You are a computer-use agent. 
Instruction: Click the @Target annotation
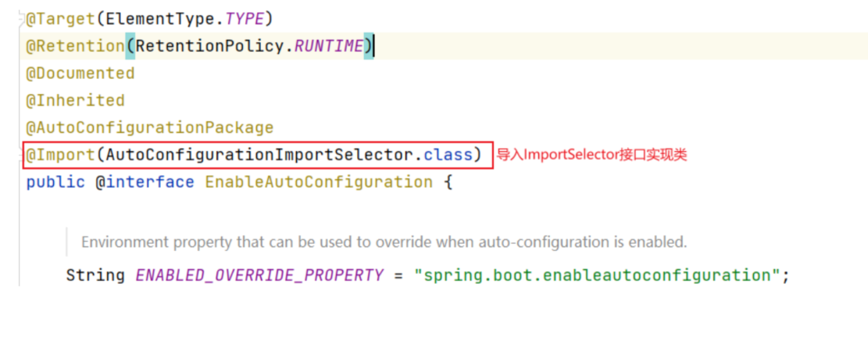(59, 18)
